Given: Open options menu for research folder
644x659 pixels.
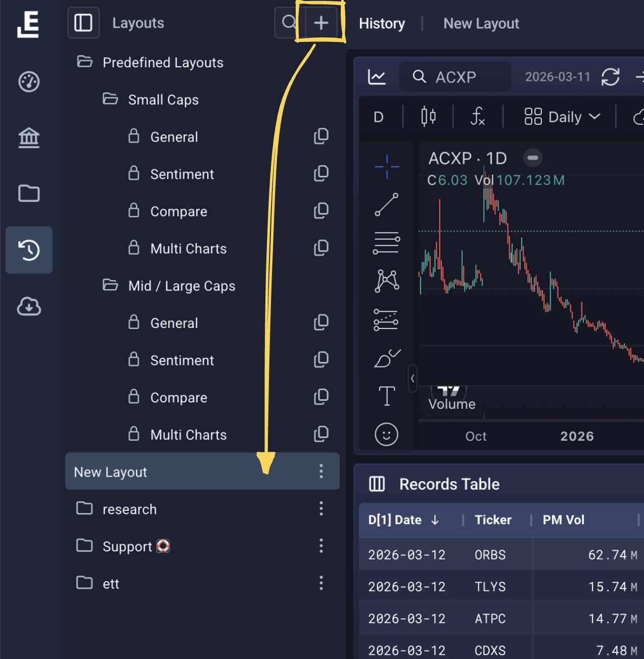Looking at the screenshot, I should pos(321,509).
